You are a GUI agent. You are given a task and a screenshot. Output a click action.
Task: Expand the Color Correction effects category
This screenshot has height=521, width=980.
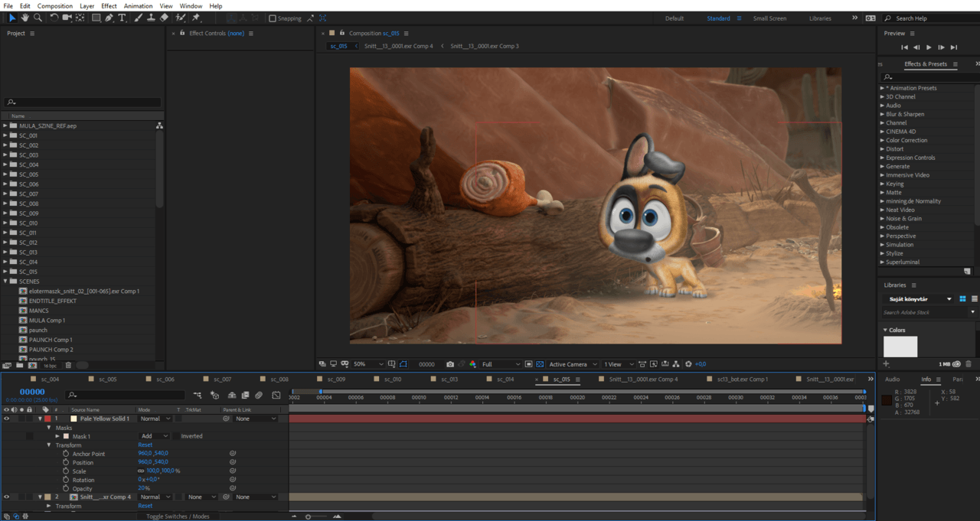(x=882, y=140)
